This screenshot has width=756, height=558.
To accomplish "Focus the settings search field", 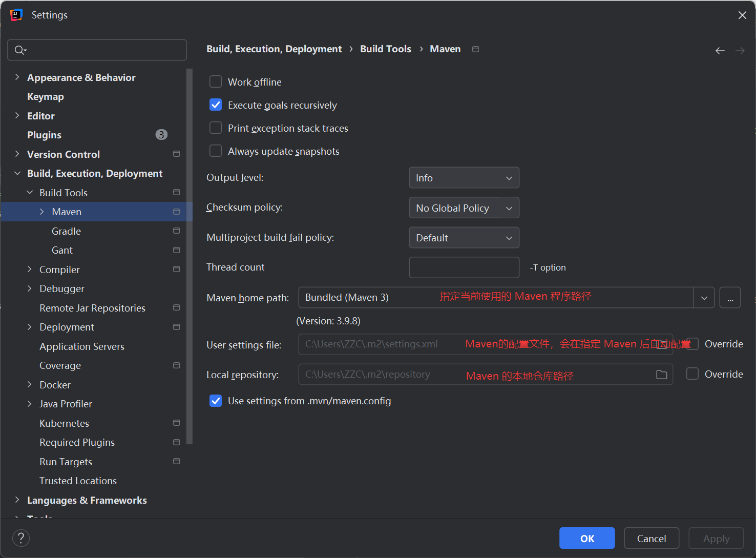I will [x=97, y=50].
